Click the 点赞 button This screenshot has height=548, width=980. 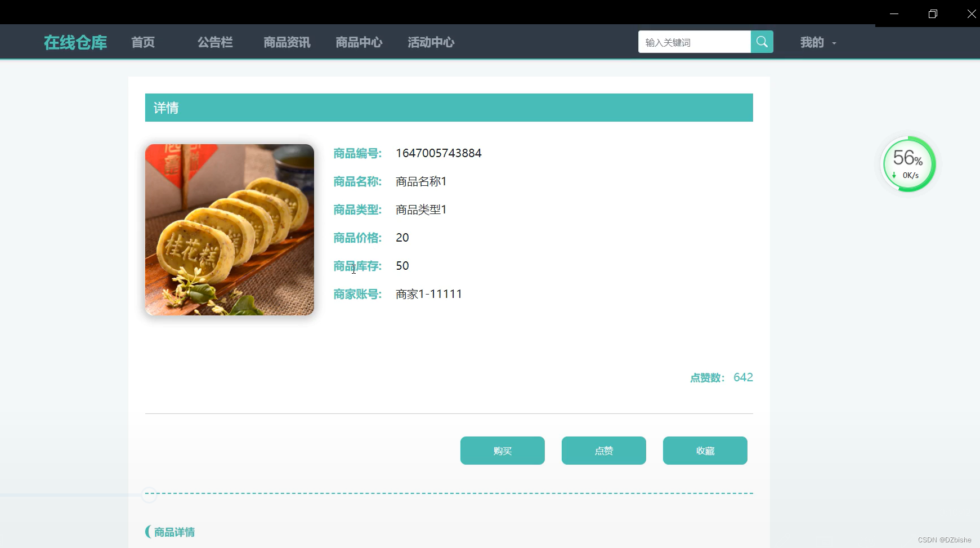(604, 451)
